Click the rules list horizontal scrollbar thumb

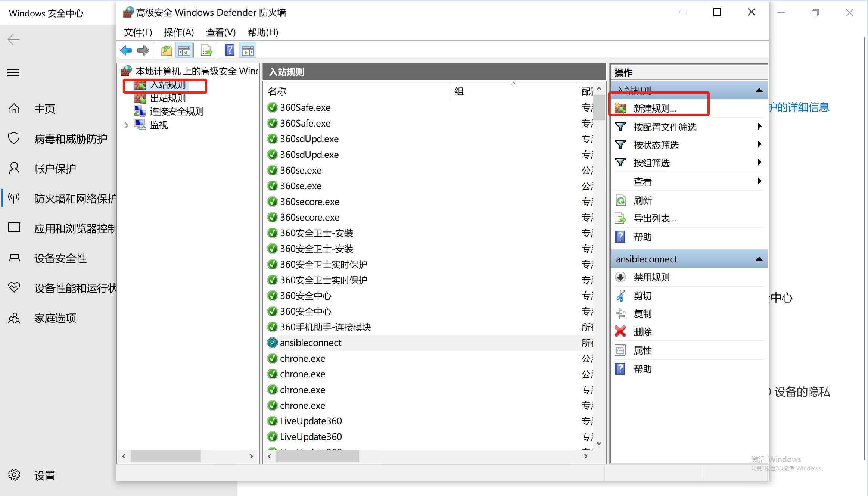tap(317, 456)
